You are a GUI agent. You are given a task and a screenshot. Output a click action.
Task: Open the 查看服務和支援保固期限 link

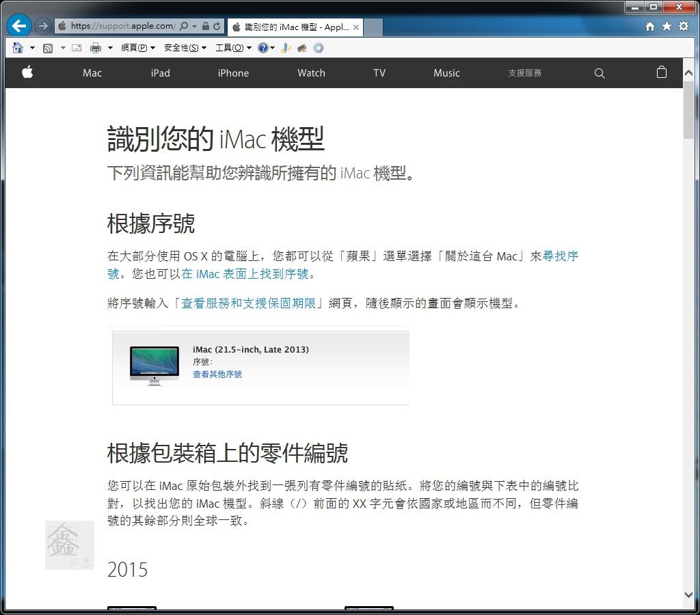tap(248, 303)
